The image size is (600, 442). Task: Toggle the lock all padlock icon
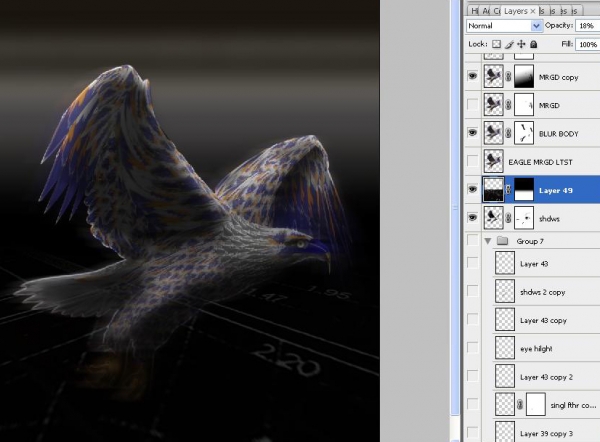tap(533, 44)
